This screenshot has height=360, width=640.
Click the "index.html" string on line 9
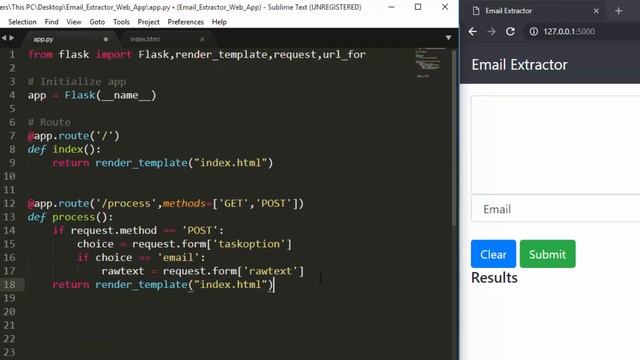tap(231, 163)
